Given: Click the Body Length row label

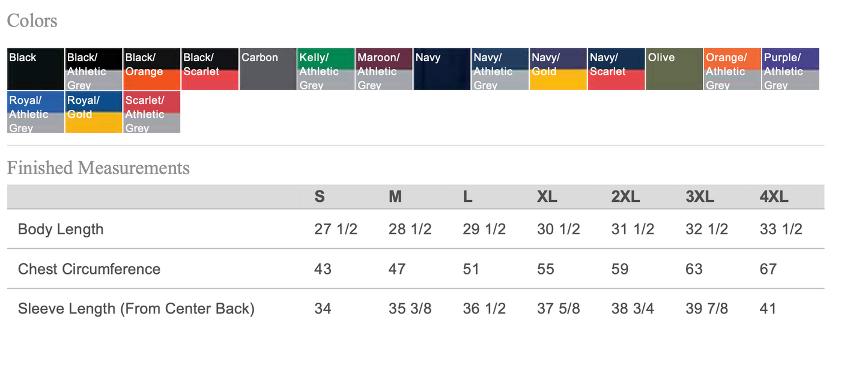Looking at the screenshot, I should [x=61, y=229].
